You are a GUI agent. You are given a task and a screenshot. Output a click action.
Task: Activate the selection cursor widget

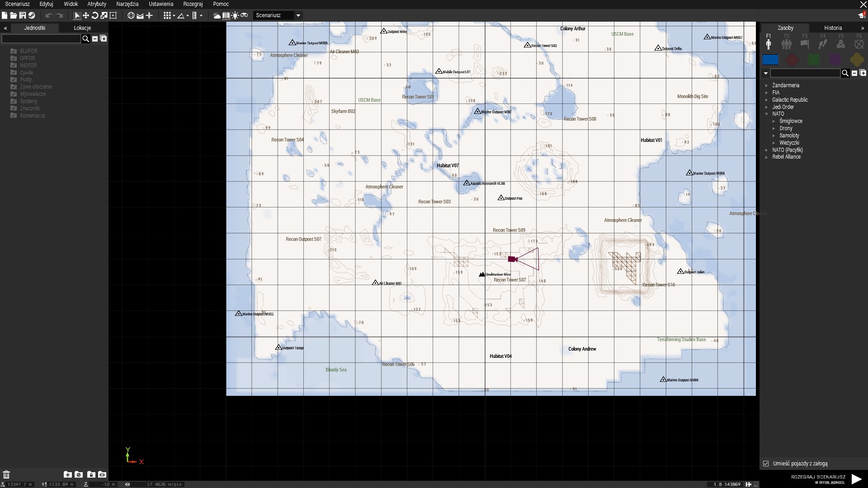(77, 15)
